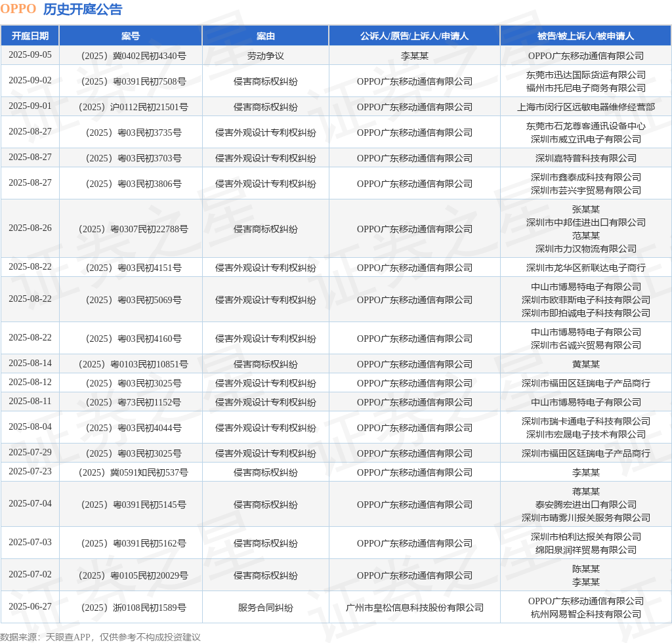Click defendant 深圳市晴雾川报关服务有限公司
This screenshot has width=672, height=643.
coord(586,518)
